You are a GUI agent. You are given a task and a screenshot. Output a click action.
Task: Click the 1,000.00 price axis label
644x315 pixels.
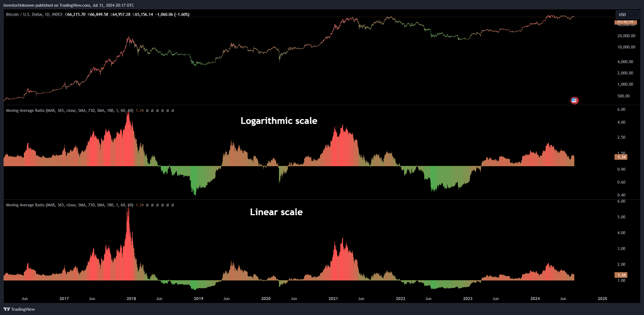[x=625, y=84]
